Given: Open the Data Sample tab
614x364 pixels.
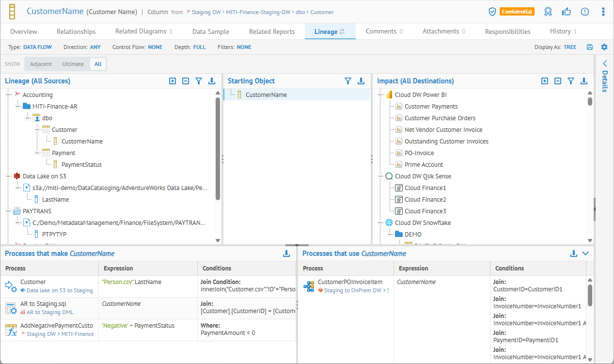Looking at the screenshot, I should coord(211,32).
